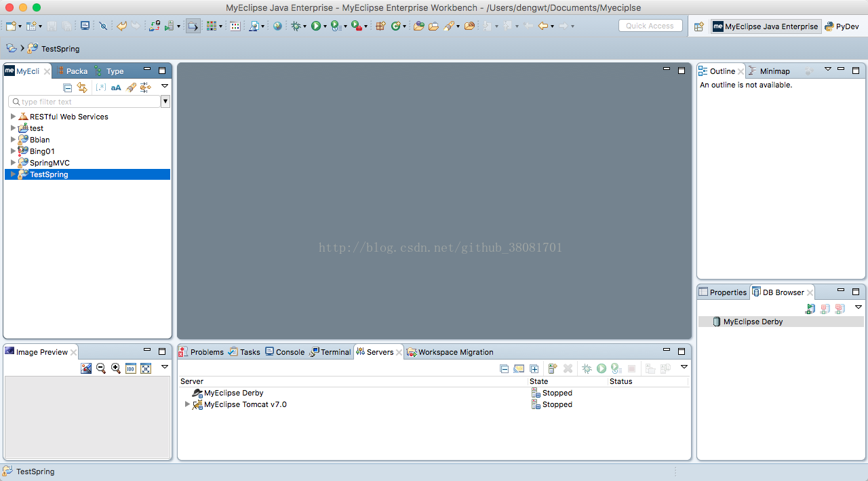Screen dimensions: 868x481
Task: Click the Last Edit Location arrow icon
Action: tap(529, 26)
